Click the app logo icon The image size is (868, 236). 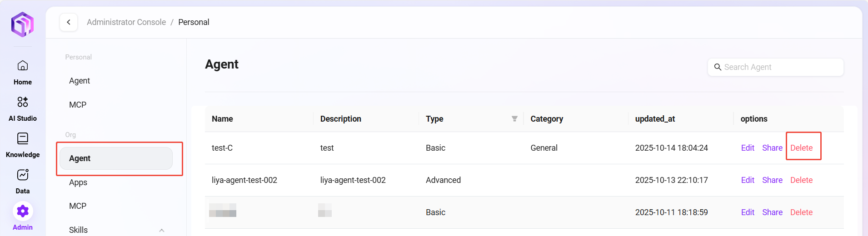23,24
